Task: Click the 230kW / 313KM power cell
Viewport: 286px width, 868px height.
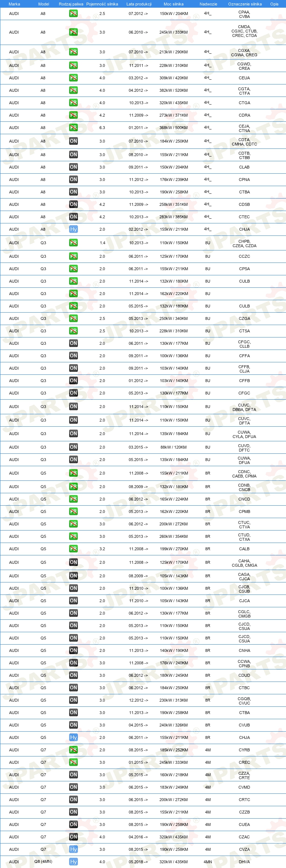Action: tap(174, 700)
